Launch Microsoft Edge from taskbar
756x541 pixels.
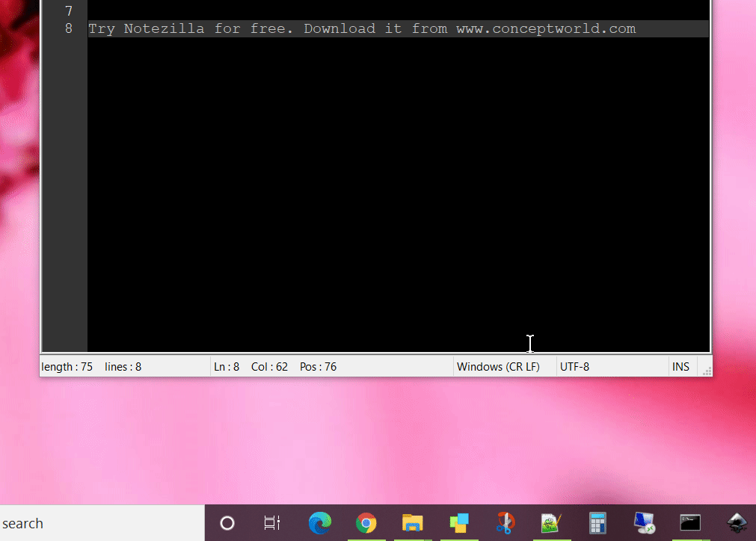(x=319, y=523)
